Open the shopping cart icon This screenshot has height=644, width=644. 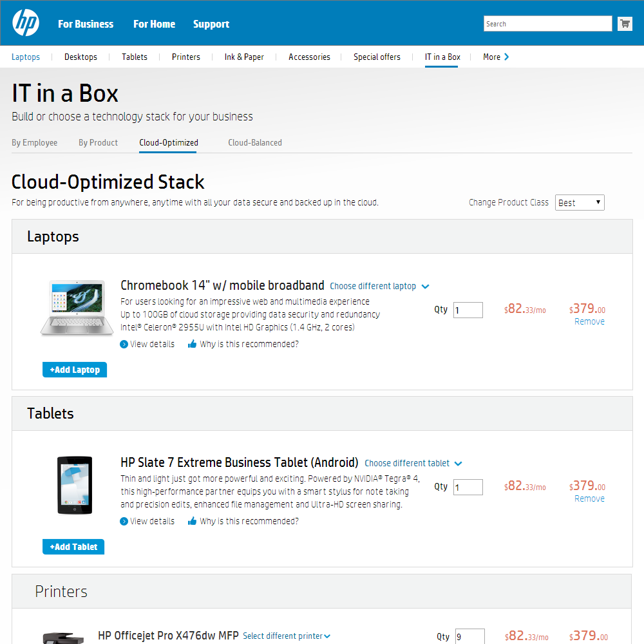[624, 23]
